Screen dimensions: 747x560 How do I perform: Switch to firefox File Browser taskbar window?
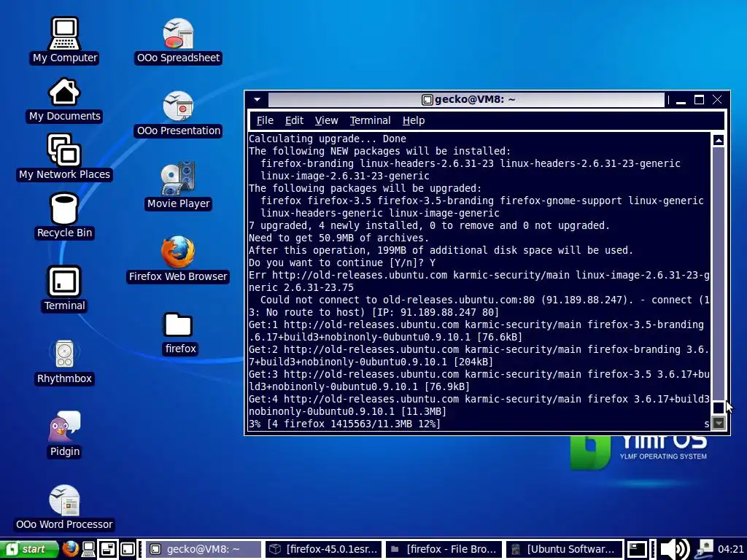point(444,549)
